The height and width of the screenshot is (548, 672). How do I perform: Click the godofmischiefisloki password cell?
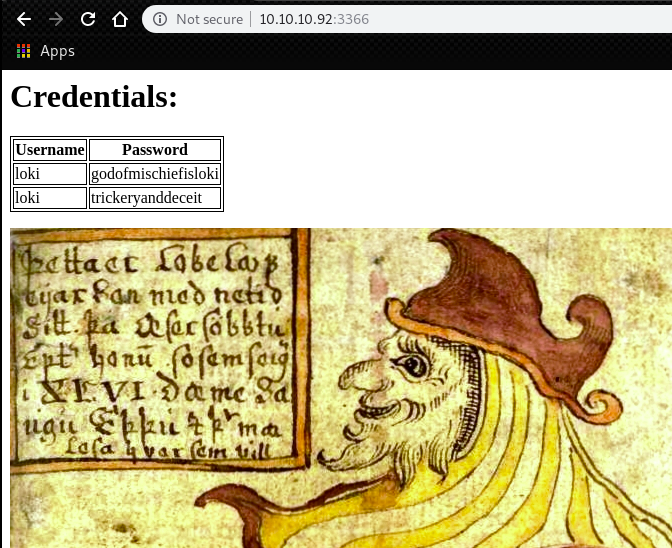coord(155,174)
